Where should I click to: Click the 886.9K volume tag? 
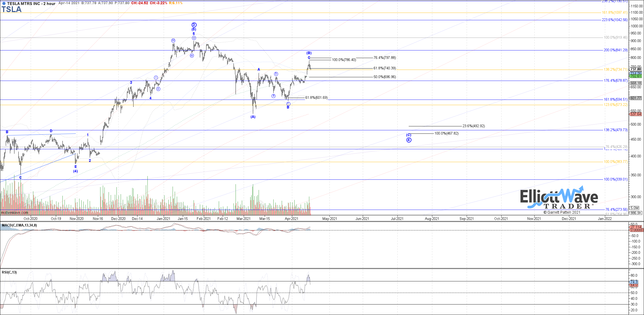636,213
